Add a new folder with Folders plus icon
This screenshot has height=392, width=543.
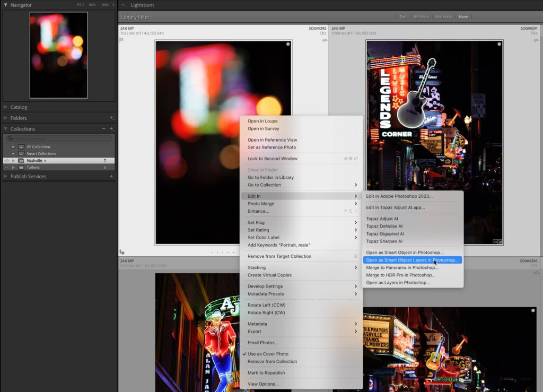(111, 118)
